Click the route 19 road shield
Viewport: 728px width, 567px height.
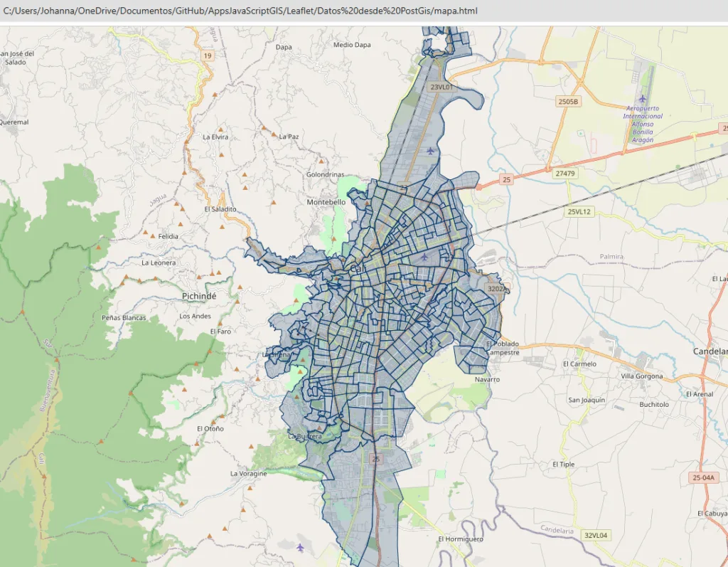click(208, 55)
